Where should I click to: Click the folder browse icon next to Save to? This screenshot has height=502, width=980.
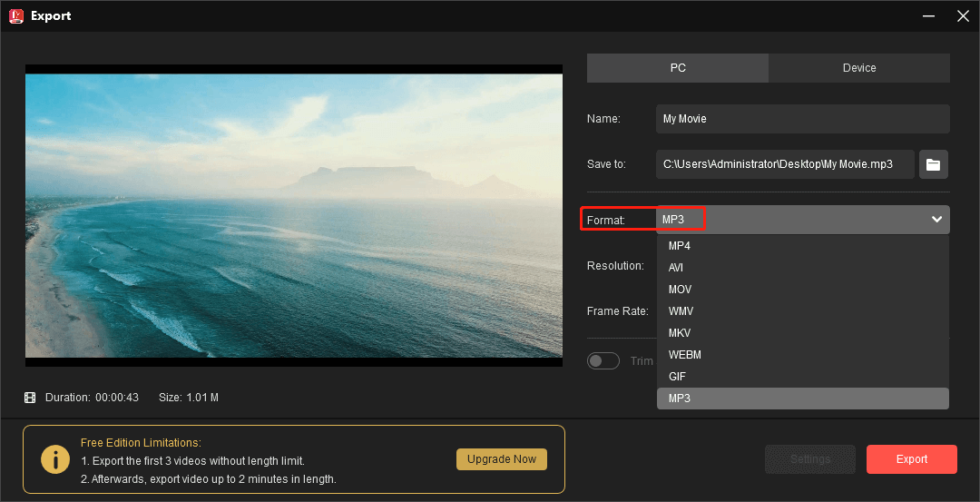click(933, 164)
